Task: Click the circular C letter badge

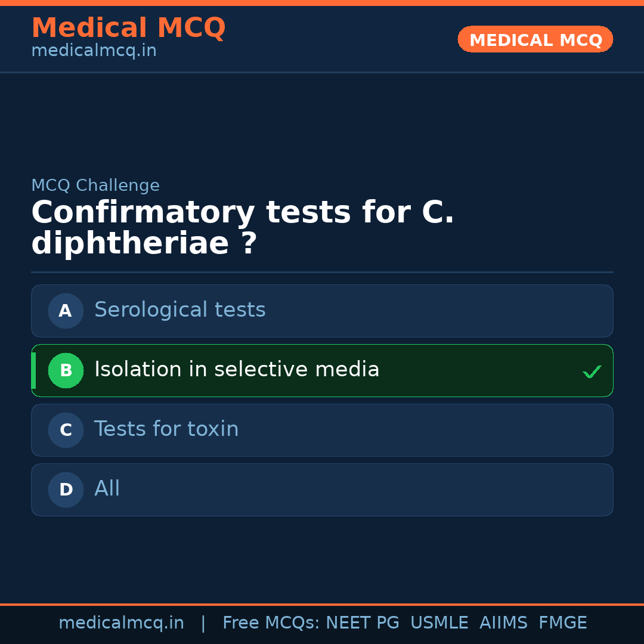Action: pyautogui.click(x=66, y=430)
